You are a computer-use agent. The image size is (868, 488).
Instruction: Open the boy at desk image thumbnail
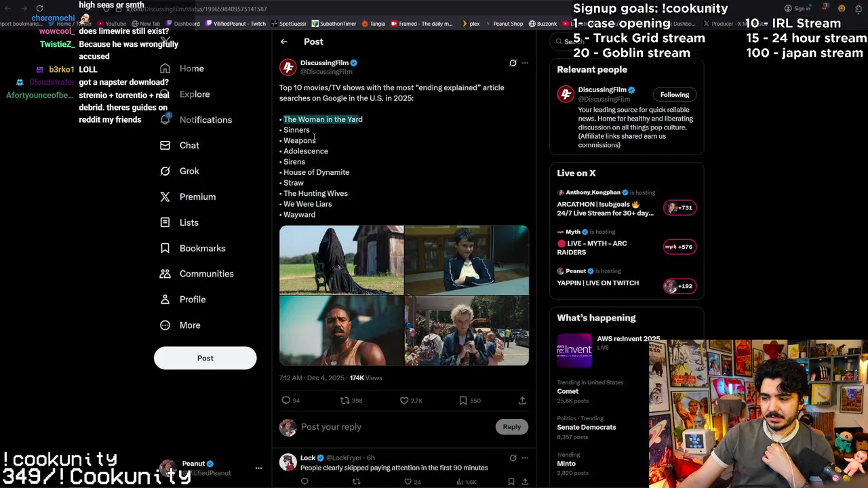coord(467,260)
